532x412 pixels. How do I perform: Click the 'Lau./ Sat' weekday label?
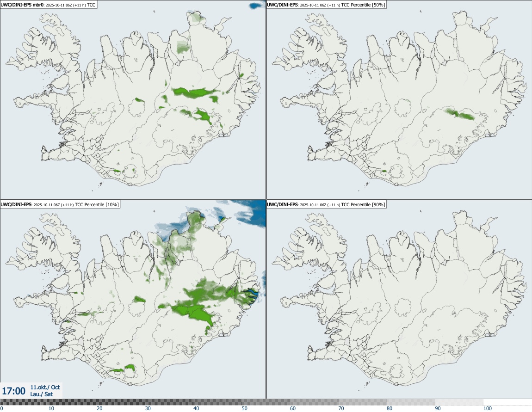click(x=41, y=394)
